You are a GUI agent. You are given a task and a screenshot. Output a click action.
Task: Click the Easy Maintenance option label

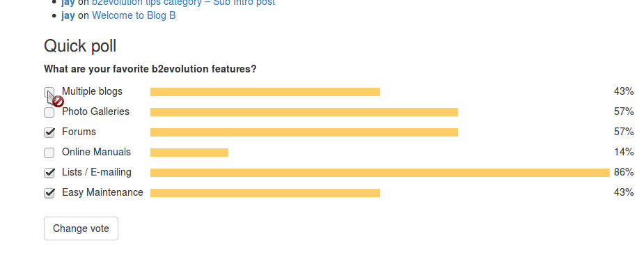(102, 192)
